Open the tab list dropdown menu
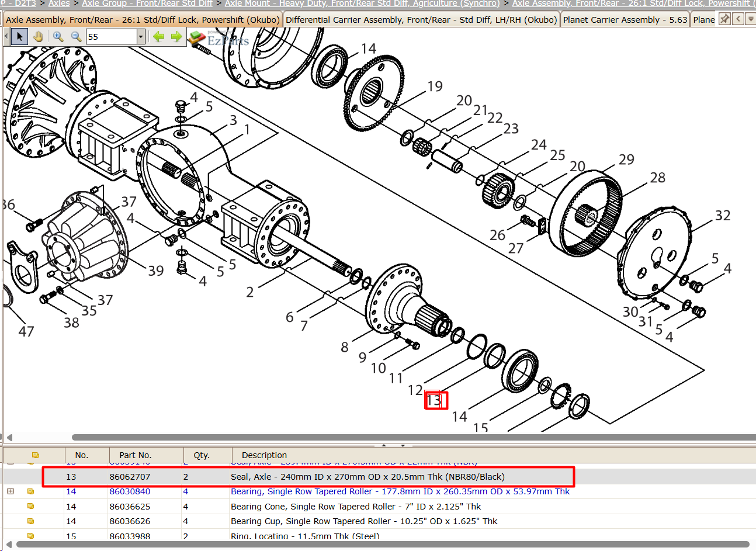Viewport: 756px width, 551px height. pos(751,19)
